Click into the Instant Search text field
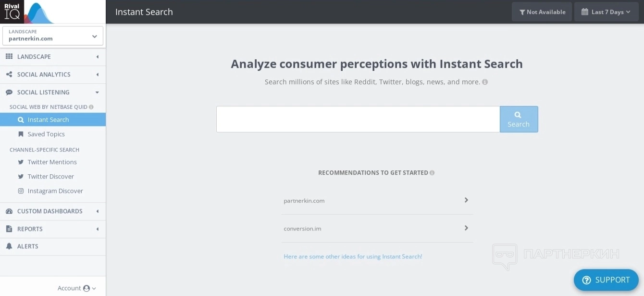 358,119
